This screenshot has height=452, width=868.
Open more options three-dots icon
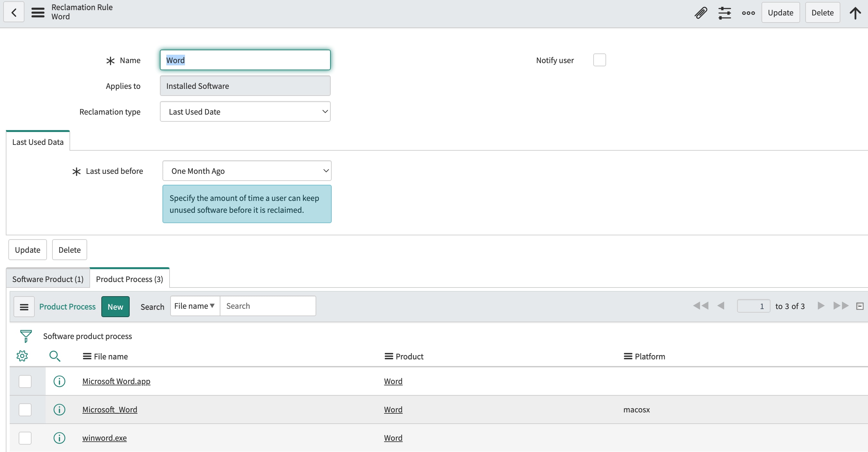748,13
